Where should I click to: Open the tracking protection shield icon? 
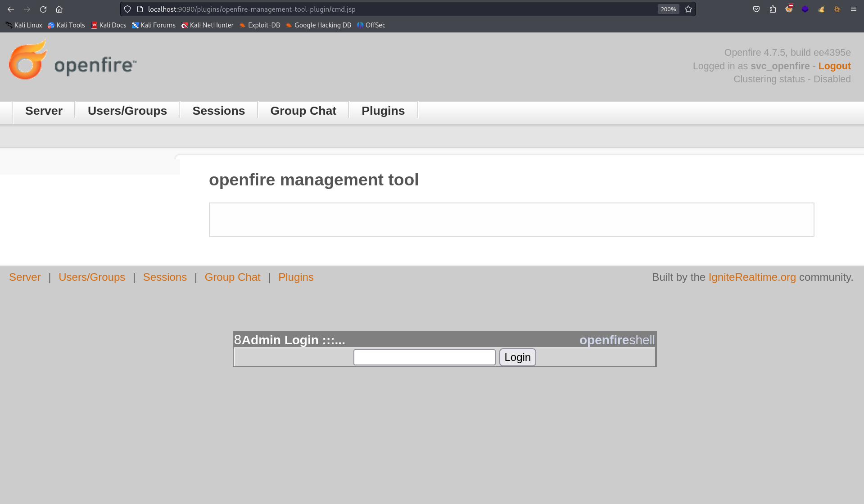coord(127,9)
